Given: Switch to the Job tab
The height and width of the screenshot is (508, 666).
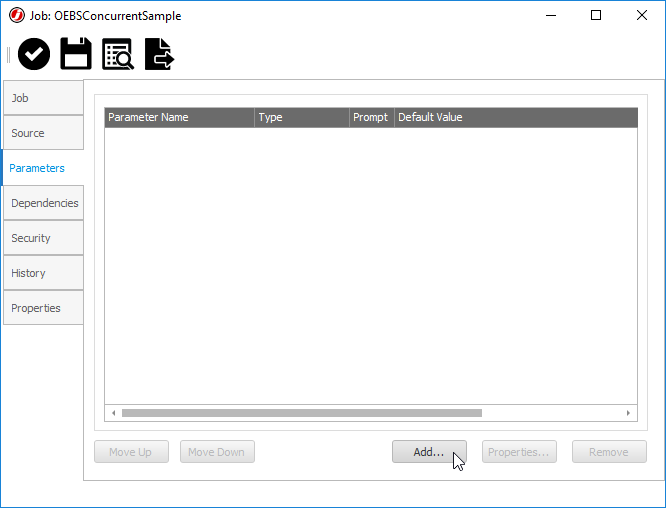Looking at the screenshot, I should (43, 98).
